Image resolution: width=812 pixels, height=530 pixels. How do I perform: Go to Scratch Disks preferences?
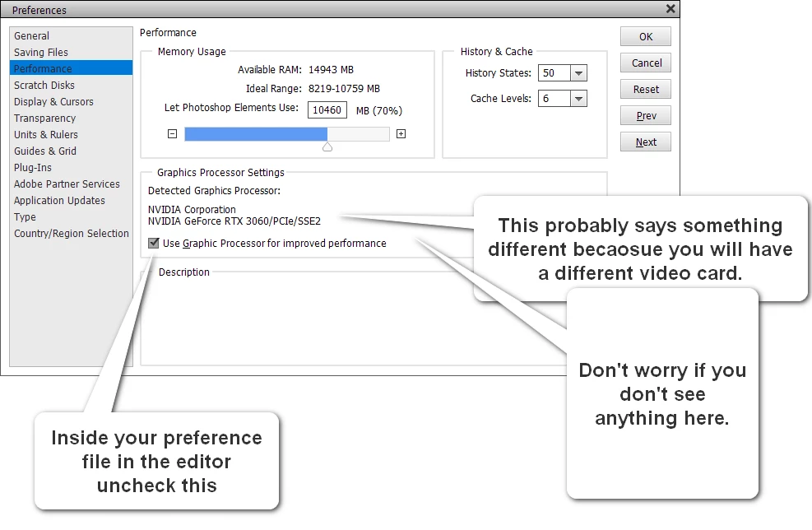[x=71, y=85]
